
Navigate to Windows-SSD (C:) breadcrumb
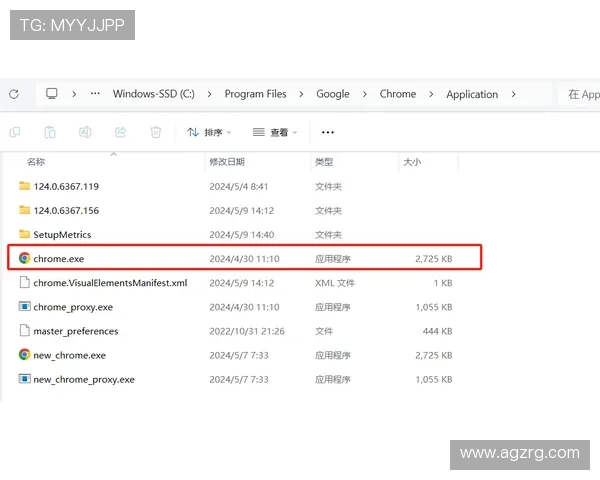(153, 94)
